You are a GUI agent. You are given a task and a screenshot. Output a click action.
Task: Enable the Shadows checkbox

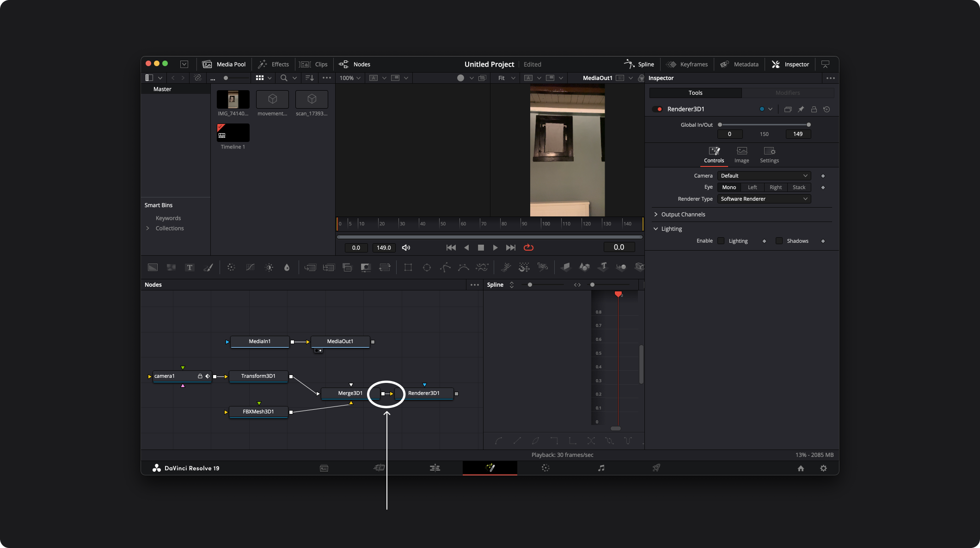click(x=779, y=241)
